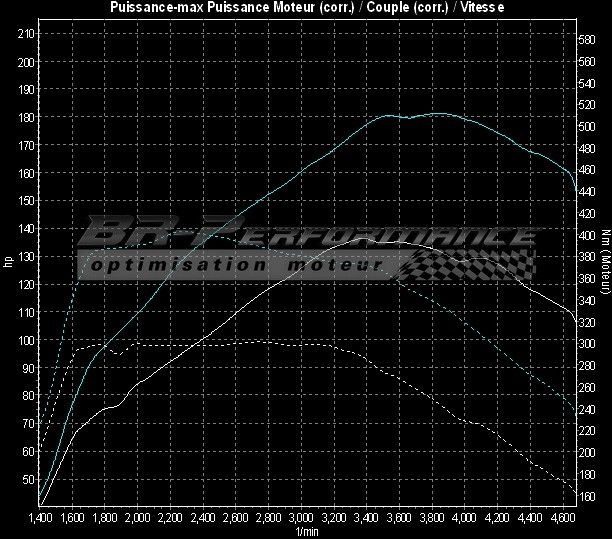Click the 160 value on the Nm axis
This screenshot has width=612, height=539.
tap(587, 496)
